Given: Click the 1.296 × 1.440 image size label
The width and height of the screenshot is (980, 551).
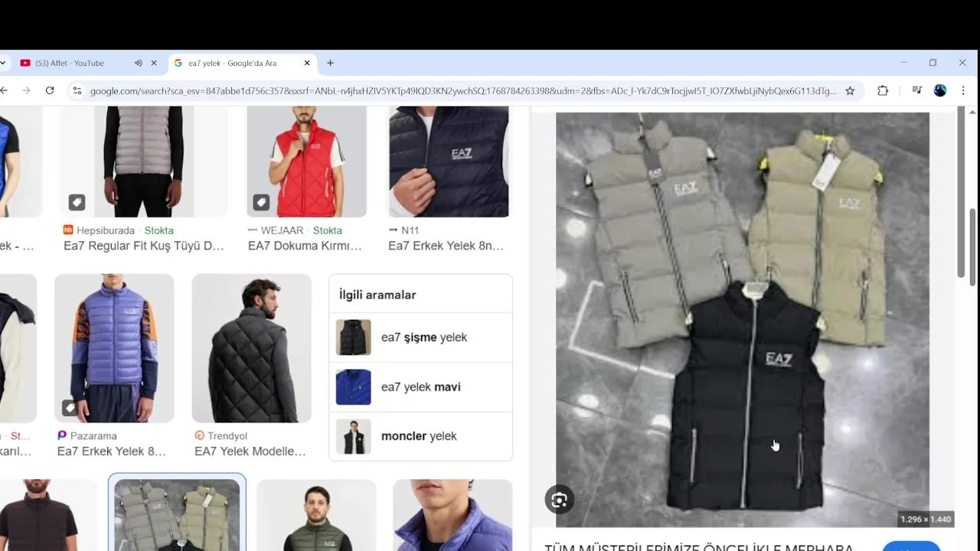Looking at the screenshot, I should (x=926, y=520).
